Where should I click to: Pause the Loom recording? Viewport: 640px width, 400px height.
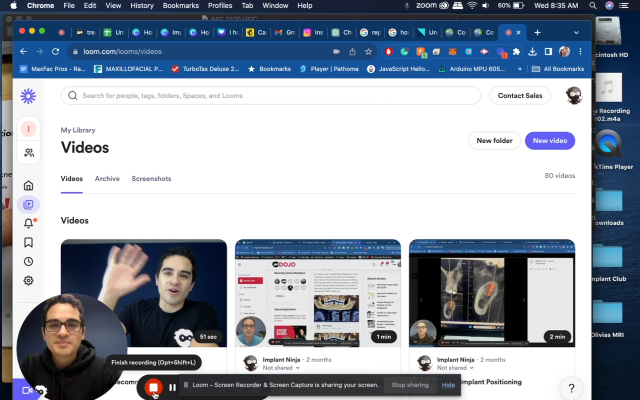[x=173, y=386]
